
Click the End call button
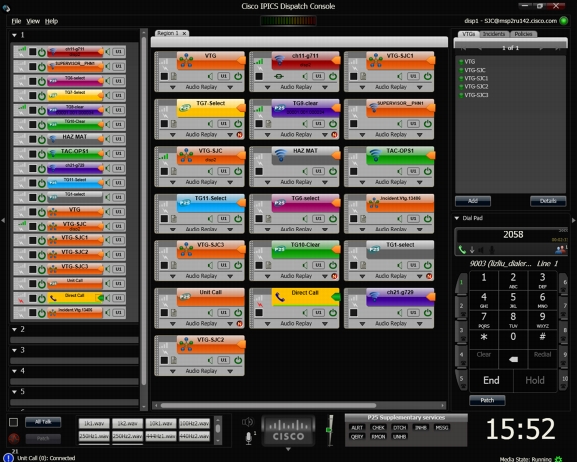[491, 380]
